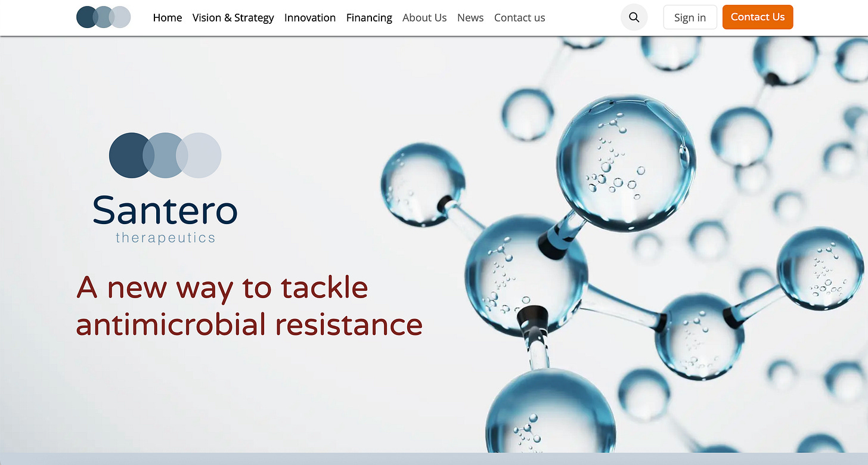The height and width of the screenshot is (465, 868).
Task: Click the 'therapeutics' subtitle text
Action: click(x=165, y=238)
